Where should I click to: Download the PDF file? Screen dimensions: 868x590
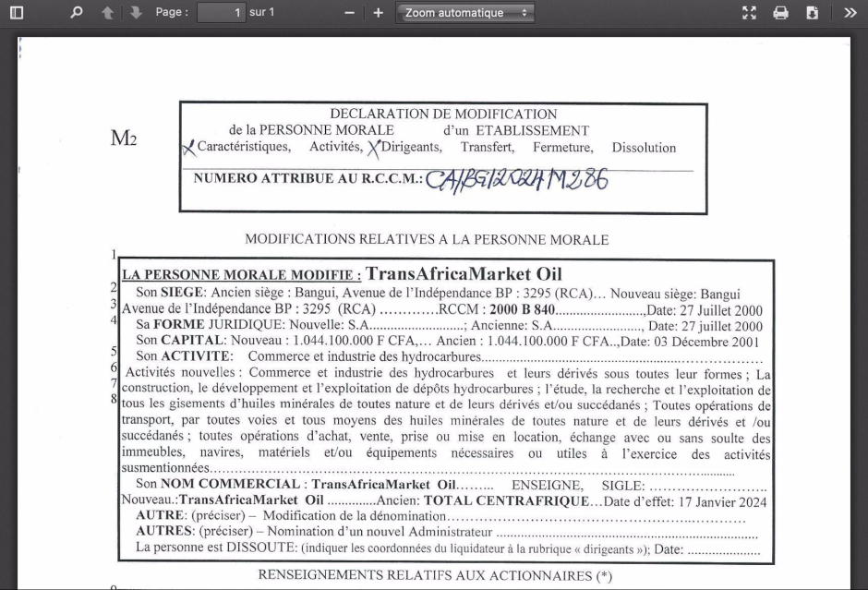[812, 13]
